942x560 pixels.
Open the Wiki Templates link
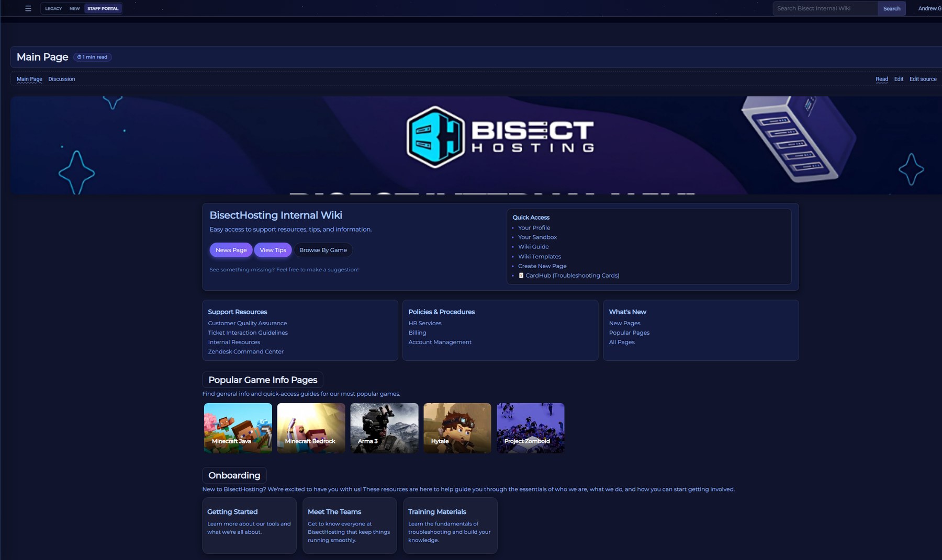pyautogui.click(x=540, y=257)
